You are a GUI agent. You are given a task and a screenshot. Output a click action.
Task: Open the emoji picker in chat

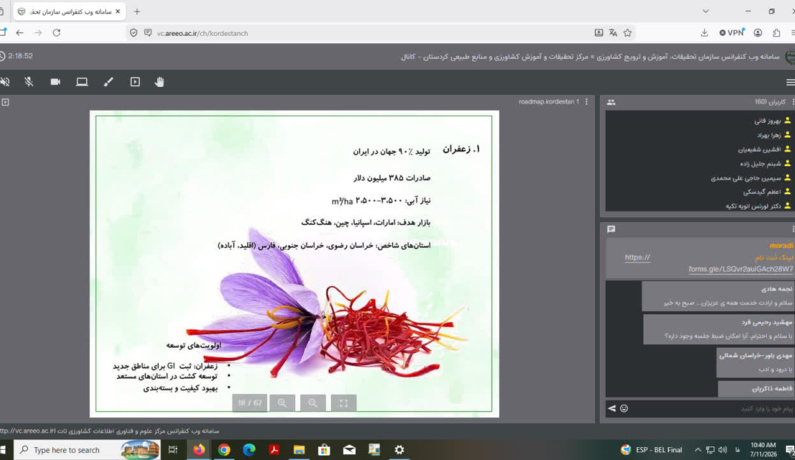point(624,408)
